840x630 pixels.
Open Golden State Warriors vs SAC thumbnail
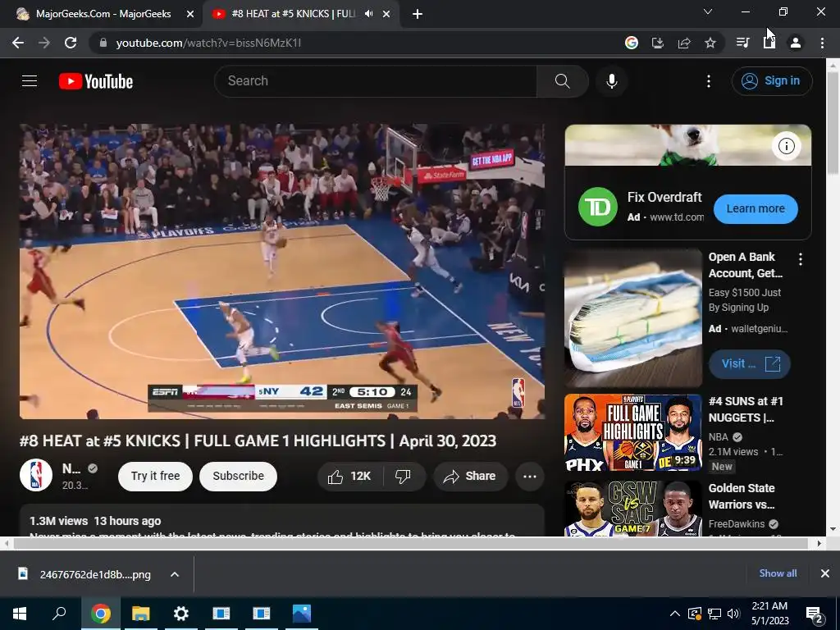(632, 509)
